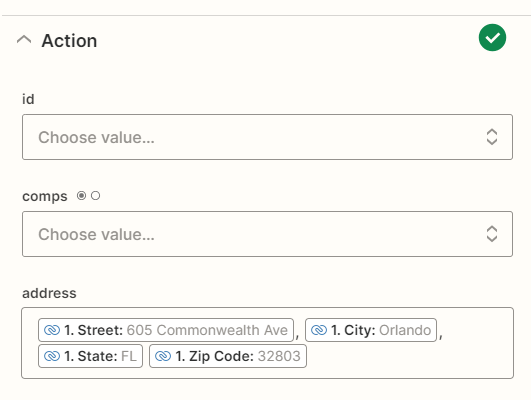Click empty space in address input
Screen dimensions: 531x400
coord(406,357)
